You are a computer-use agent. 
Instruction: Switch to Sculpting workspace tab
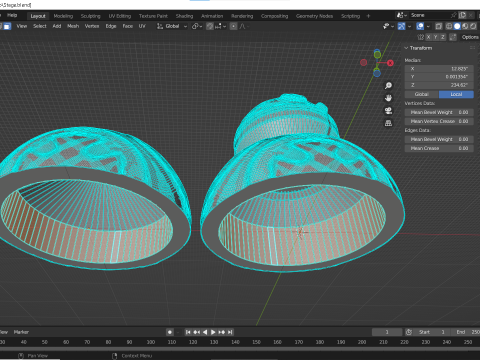(90, 16)
